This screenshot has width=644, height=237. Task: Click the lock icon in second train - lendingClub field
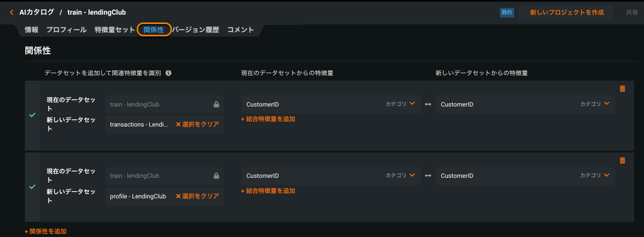216,176
